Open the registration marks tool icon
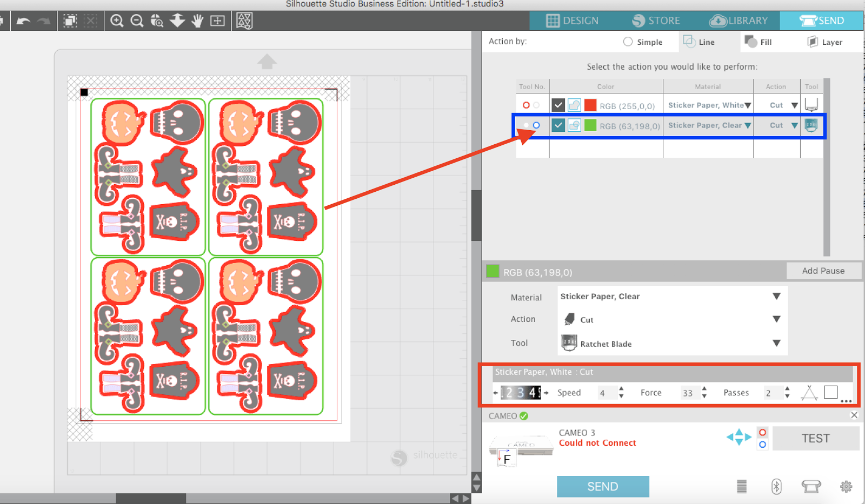This screenshot has width=865, height=504. point(245,21)
